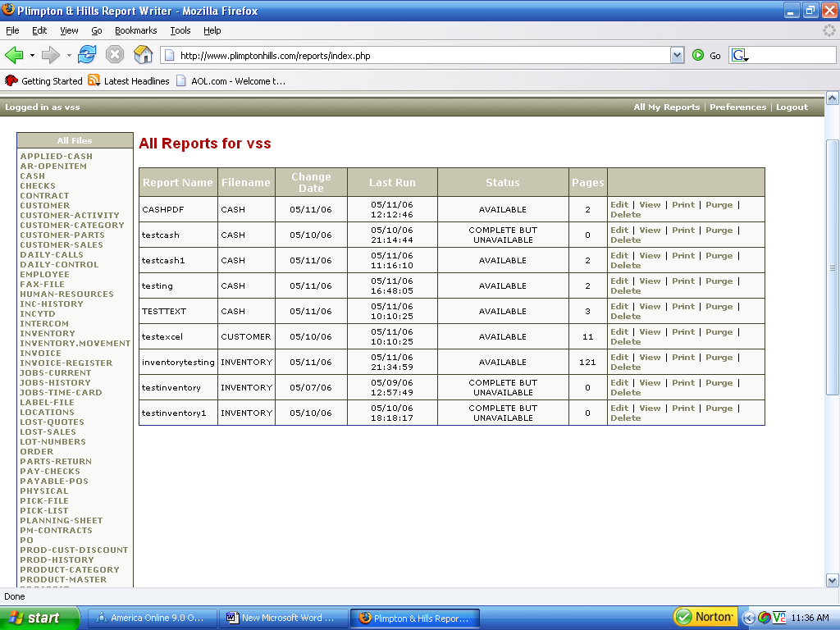Open the Latest Headlines feed bookmark
This screenshot has width=840, height=630.
pos(129,81)
